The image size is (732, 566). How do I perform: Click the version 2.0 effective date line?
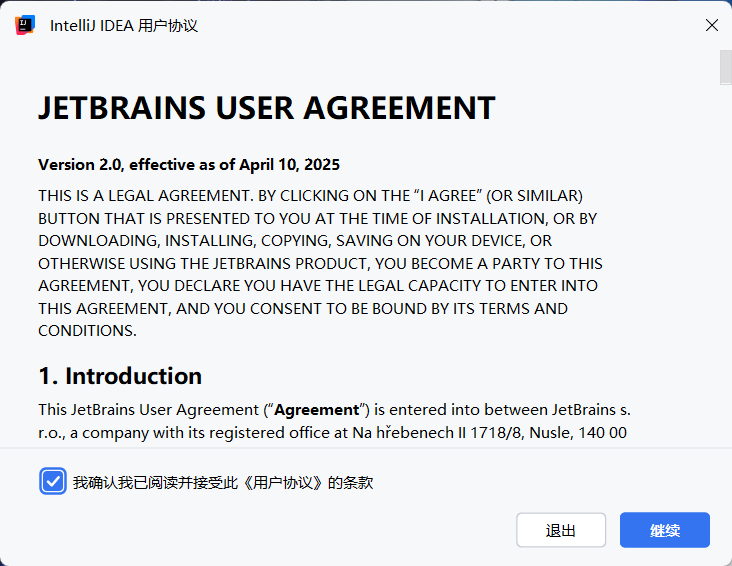tap(189, 164)
